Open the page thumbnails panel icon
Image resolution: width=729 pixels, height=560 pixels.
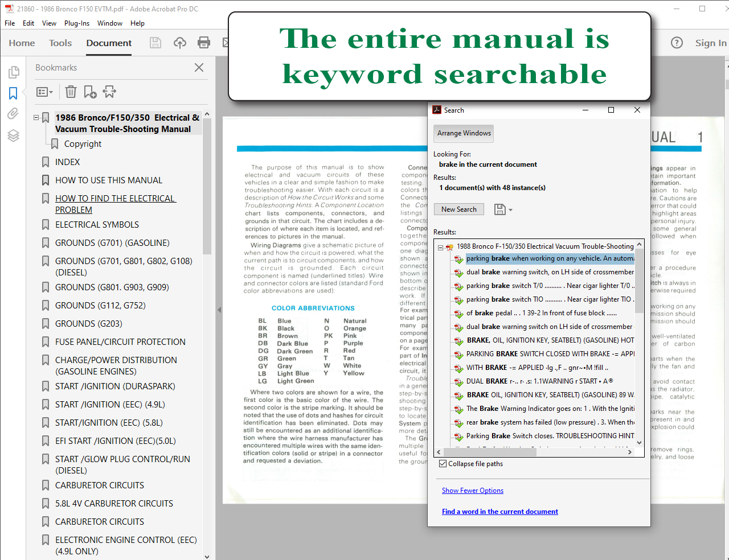coord(14,72)
